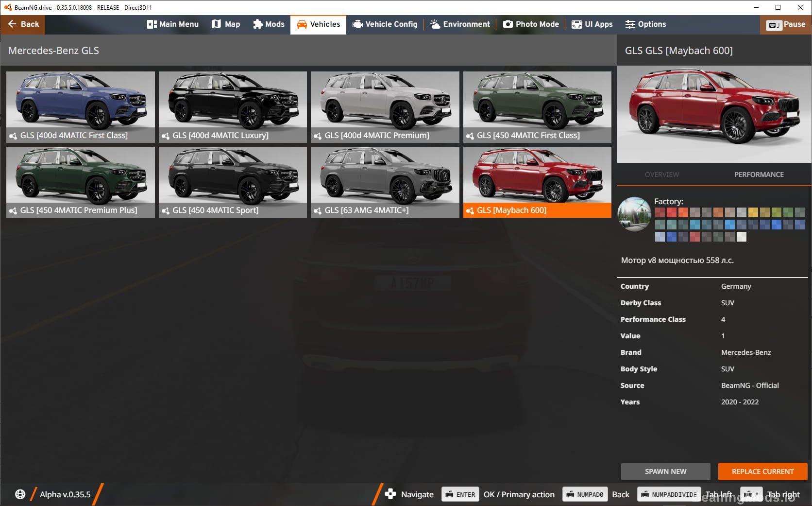The width and height of the screenshot is (812, 506).
Task: Open the Options menu
Action: coord(645,24)
